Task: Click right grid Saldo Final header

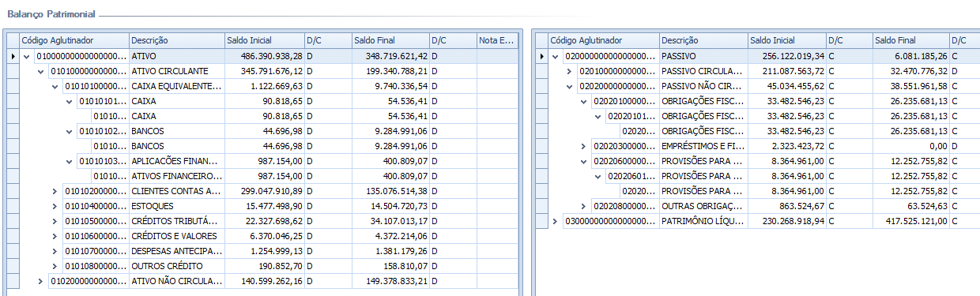Action: click(910, 40)
